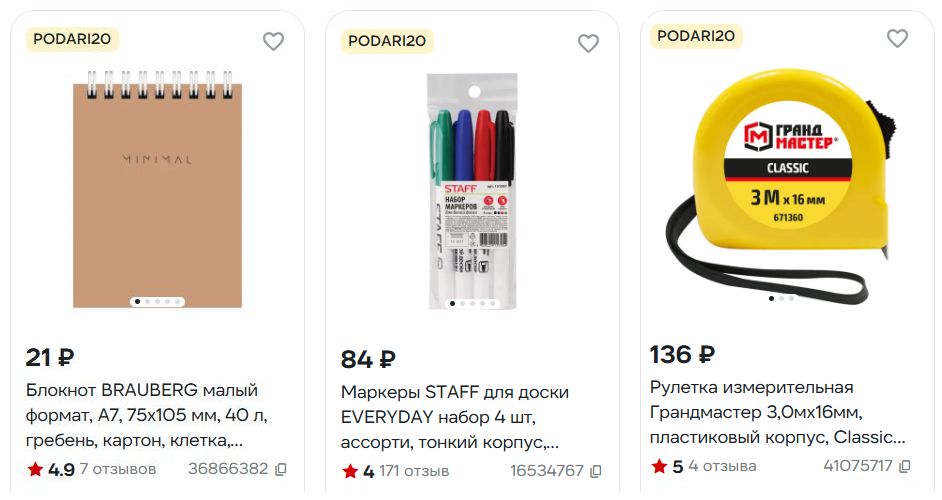
Task: View 171 отзыв for markers
Action: pos(414,471)
